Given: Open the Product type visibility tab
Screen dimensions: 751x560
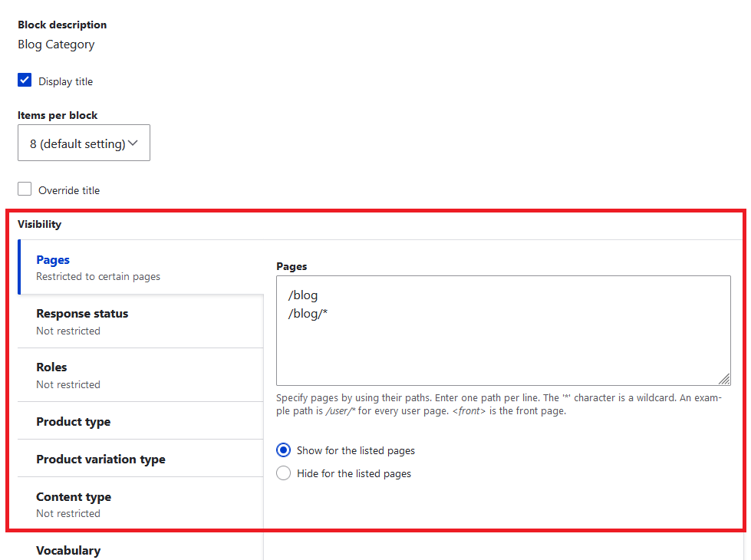Looking at the screenshot, I should point(73,422).
